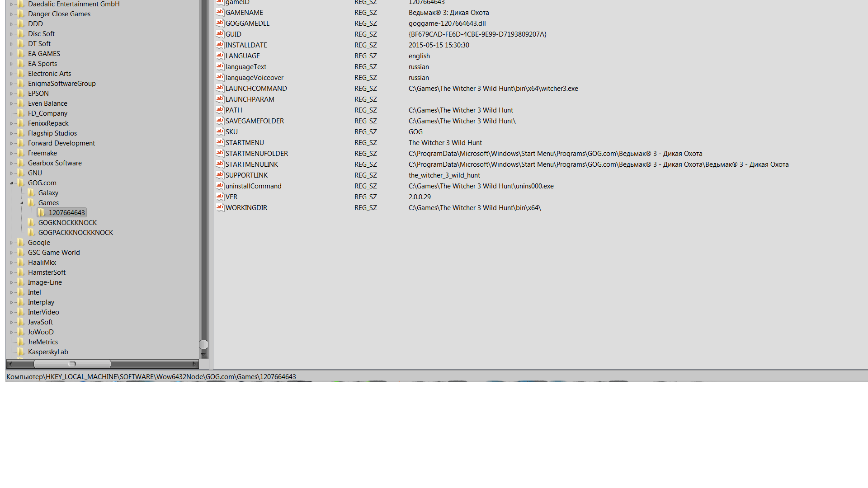Click the string icon next to GAMENAME
The image size is (868, 488).
click(x=220, y=12)
